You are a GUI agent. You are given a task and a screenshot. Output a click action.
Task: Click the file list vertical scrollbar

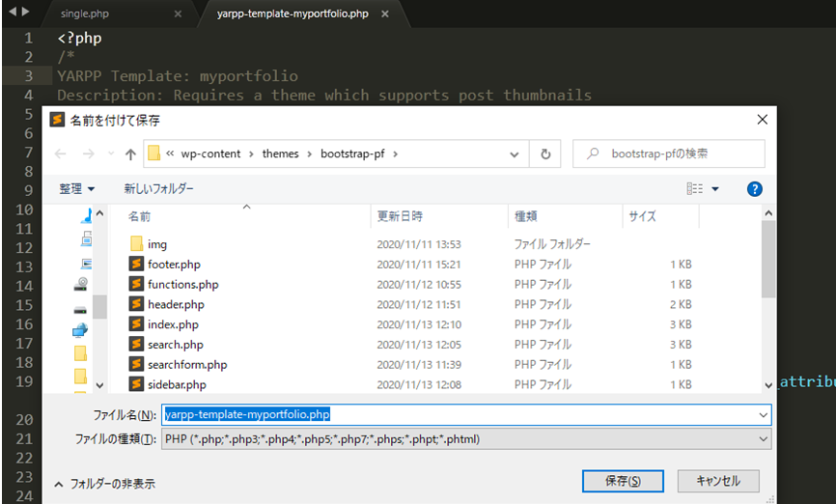coord(767,261)
